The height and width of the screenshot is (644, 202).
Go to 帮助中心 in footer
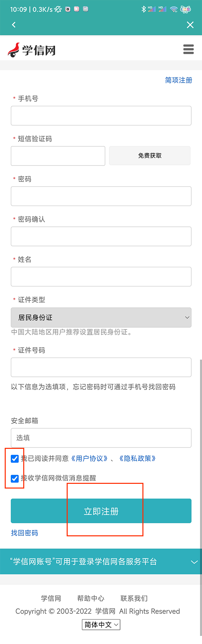91,598
